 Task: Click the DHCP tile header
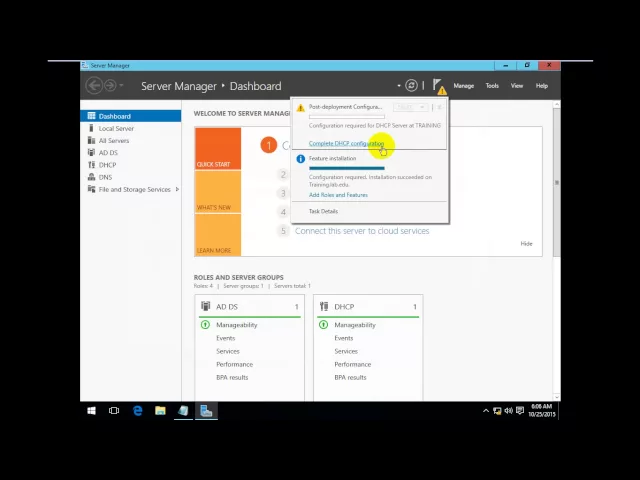pyautogui.click(x=368, y=307)
